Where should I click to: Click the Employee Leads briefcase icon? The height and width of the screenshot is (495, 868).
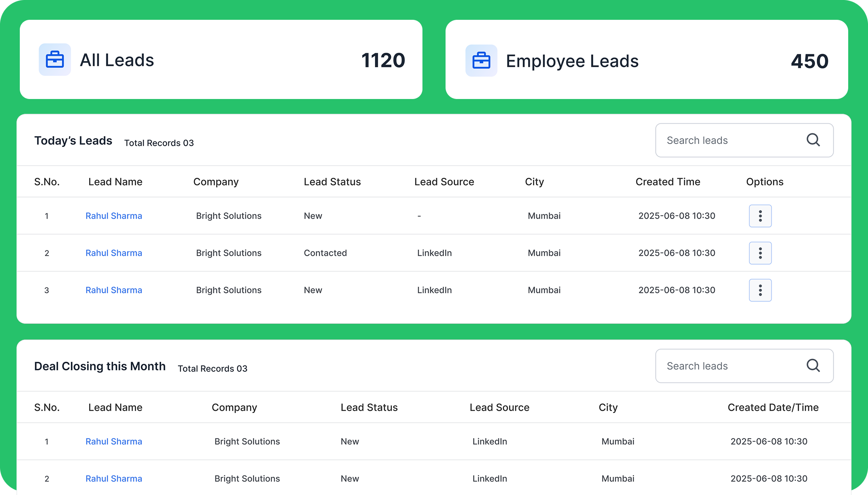click(x=481, y=61)
